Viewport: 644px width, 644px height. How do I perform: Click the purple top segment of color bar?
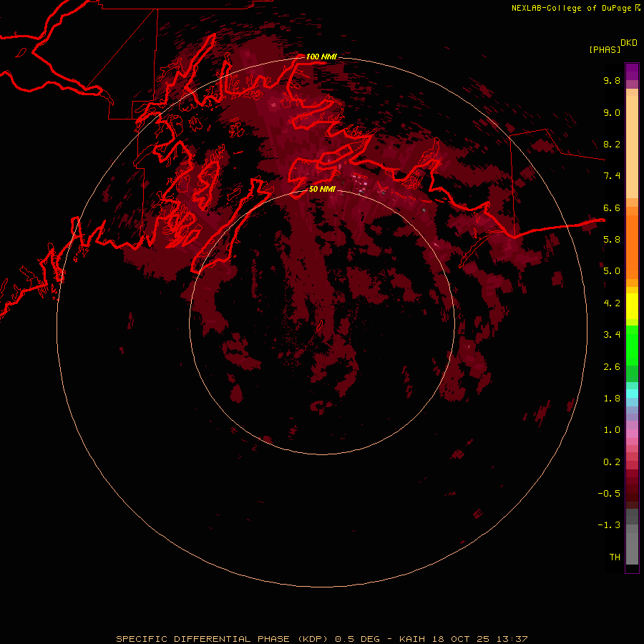coord(632,72)
